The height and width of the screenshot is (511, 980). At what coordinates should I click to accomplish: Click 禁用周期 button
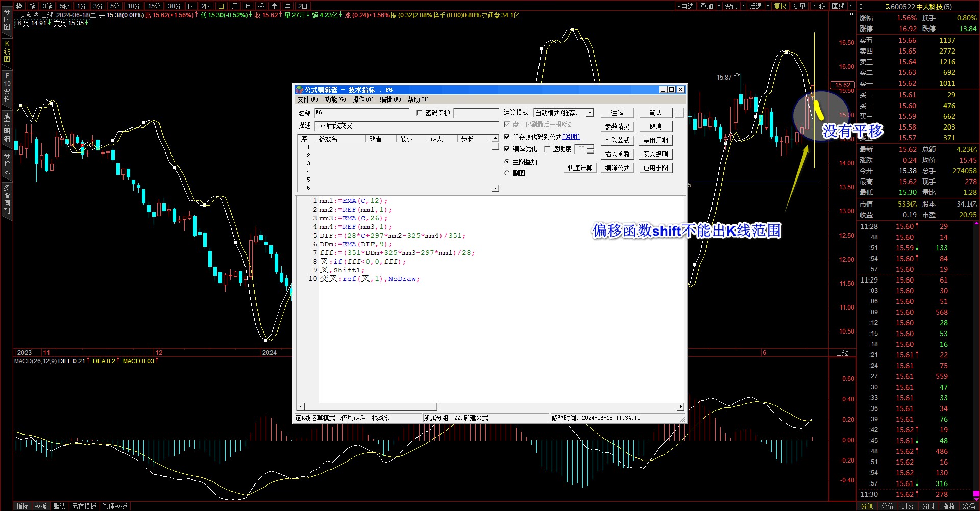point(655,140)
